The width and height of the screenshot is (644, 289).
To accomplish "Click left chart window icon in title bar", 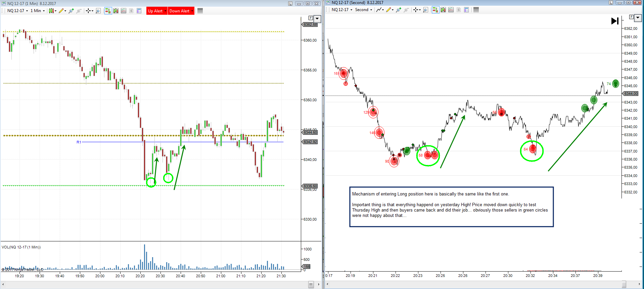I will click(4, 3).
